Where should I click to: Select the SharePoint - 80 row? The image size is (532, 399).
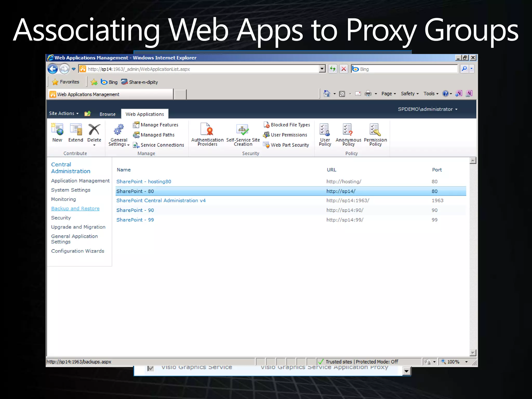(291, 191)
